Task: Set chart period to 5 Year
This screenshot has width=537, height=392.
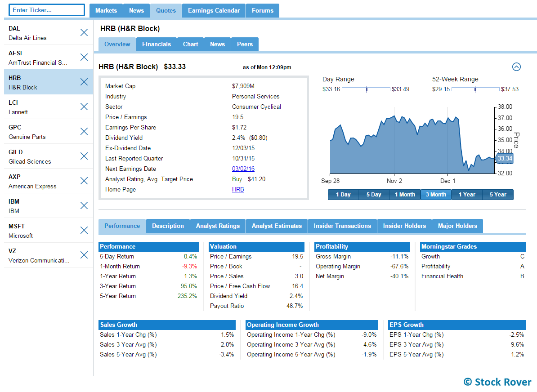Action: tap(497, 195)
